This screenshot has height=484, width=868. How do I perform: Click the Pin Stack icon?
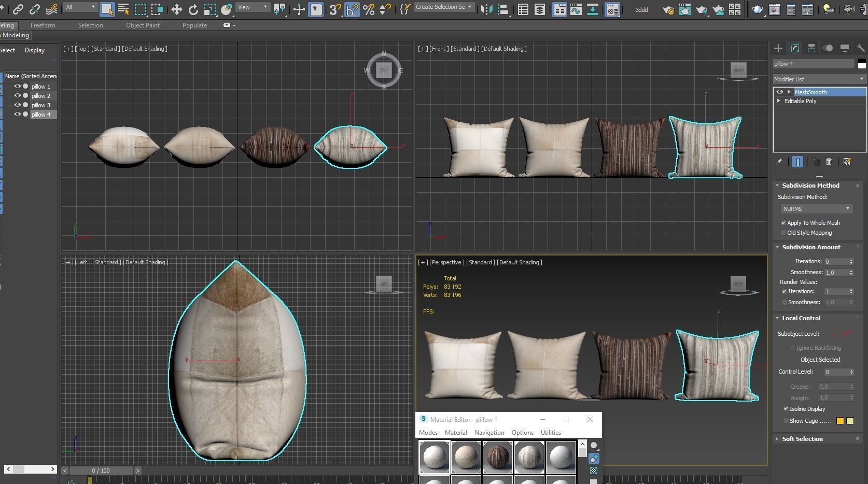tap(779, 162)
